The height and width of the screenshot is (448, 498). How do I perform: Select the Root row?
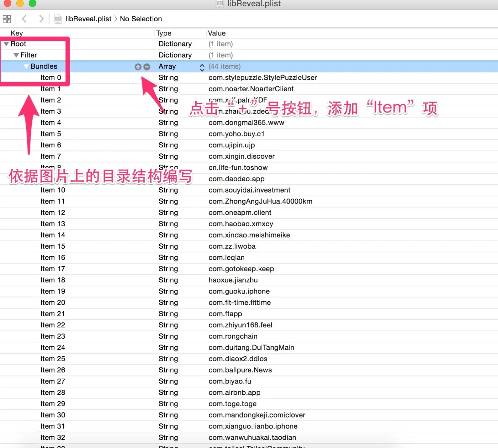pyautogui.click(x=249, y=44)
